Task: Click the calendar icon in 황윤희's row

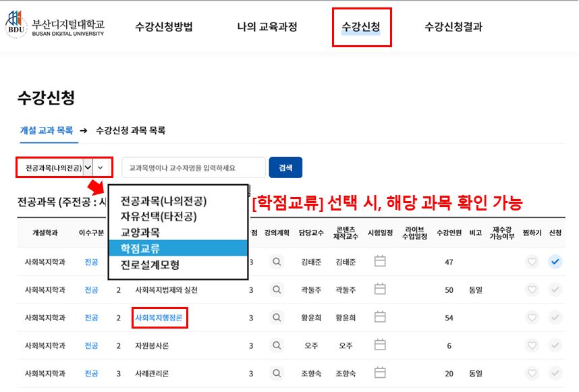Action: (x=379, y=317)
